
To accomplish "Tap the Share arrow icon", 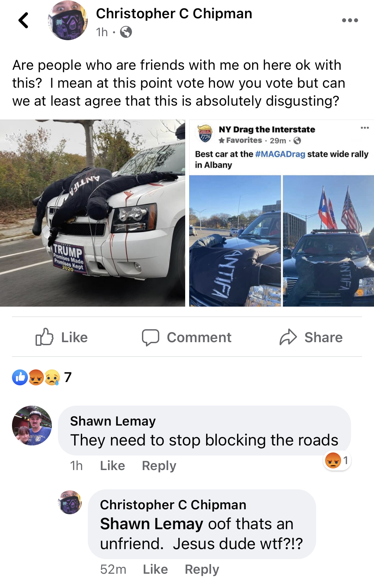I will pos(288,337).
